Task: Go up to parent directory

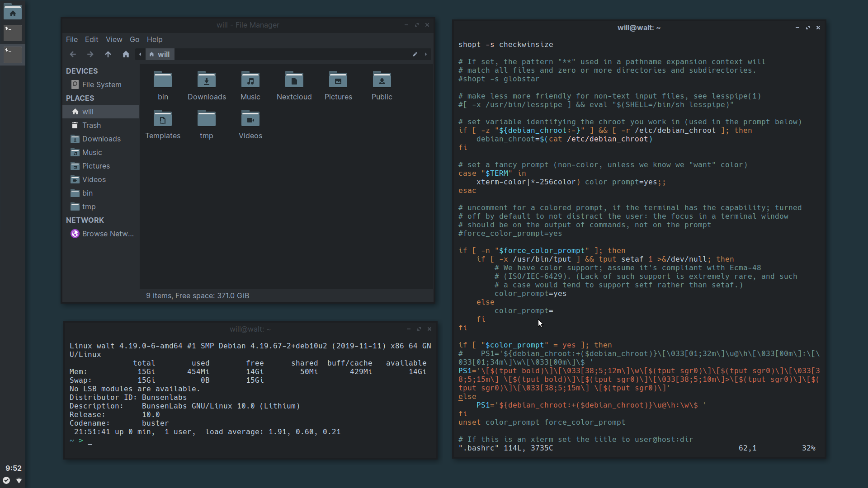Action: 108,54
